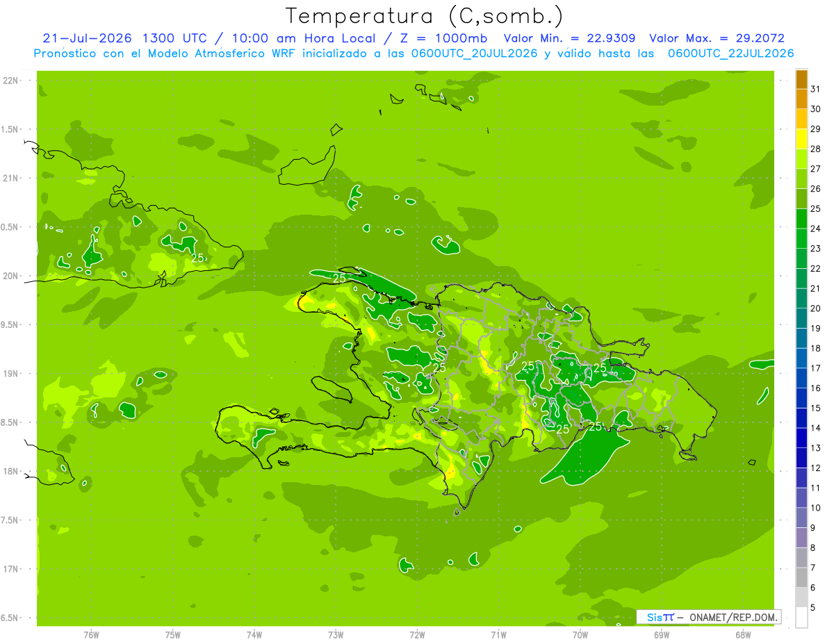The image size is (834, 644).
Task: Click the 0600UTC_22JUL2026 validity end text
Action: 730,53
